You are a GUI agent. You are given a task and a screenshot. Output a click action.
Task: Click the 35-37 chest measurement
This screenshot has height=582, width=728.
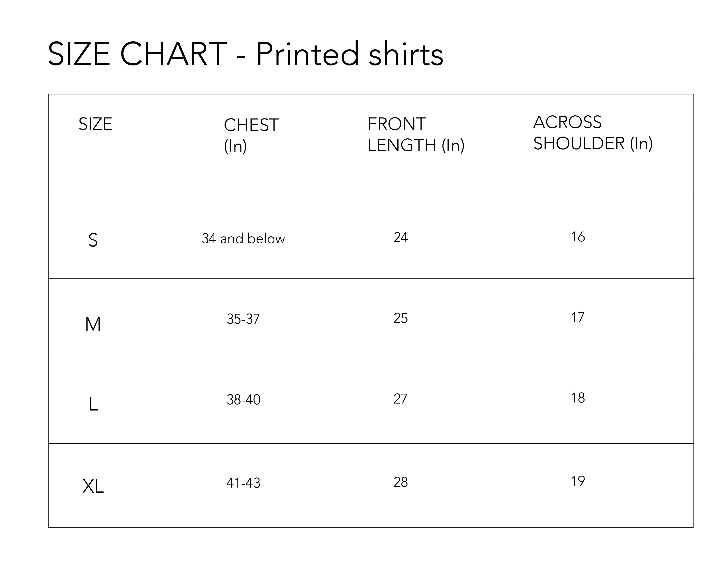[x=243, y=319]
